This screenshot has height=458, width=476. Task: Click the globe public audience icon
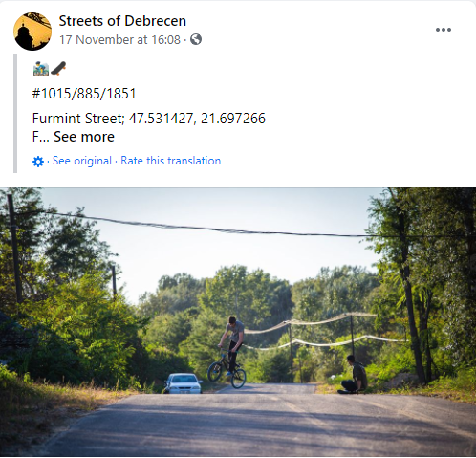(x=196, y=39)
